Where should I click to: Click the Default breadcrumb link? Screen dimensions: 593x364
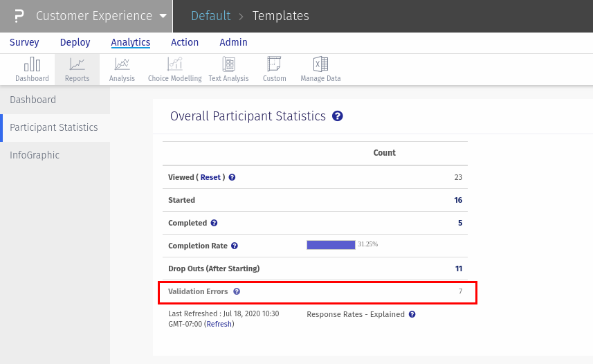pyautogui.click(x=210, y=16)
